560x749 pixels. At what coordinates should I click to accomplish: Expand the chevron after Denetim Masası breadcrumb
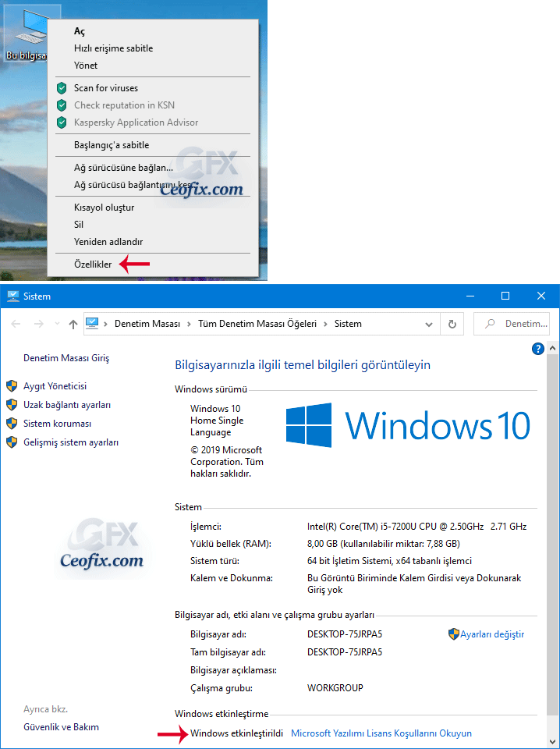coord(189,324)
